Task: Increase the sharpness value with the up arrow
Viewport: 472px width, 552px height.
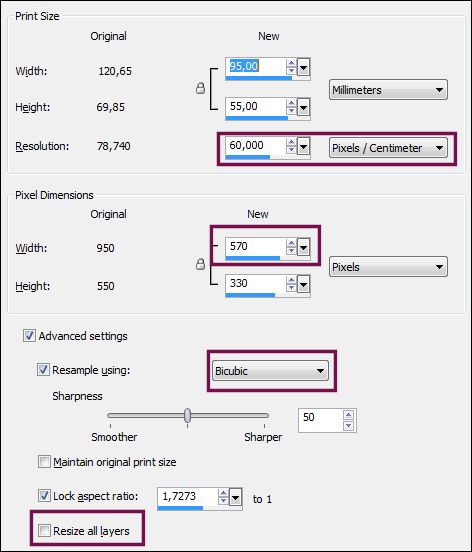Action: pyautogui.click(x=348, y=415)
